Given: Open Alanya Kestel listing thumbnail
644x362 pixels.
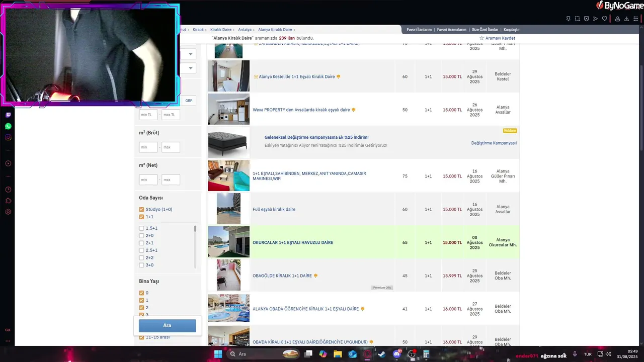Looking at the screenshot, I should [228, 76].
